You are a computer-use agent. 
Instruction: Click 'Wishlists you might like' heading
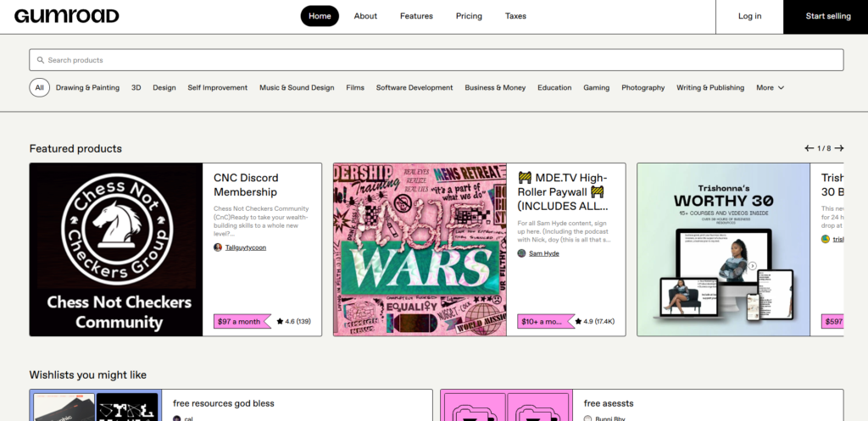pyautogui.click(x=88, y=374)
